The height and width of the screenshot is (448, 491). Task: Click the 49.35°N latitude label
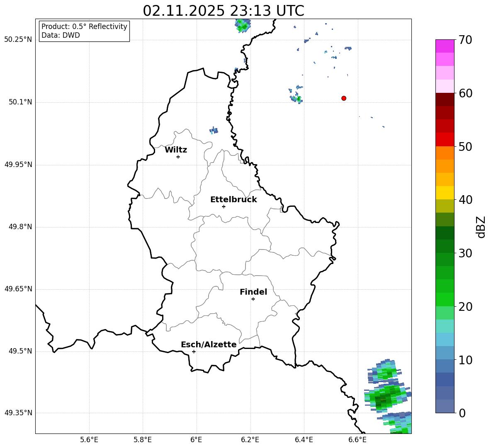18,413
